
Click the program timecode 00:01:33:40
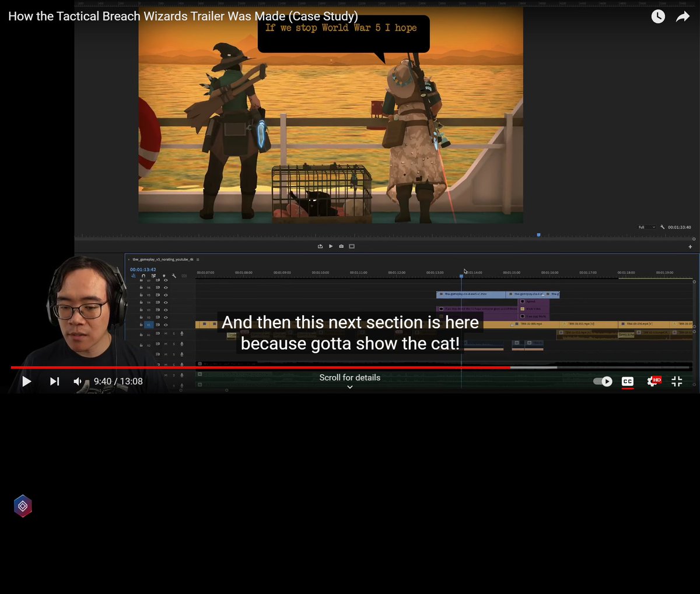[680, 227]
